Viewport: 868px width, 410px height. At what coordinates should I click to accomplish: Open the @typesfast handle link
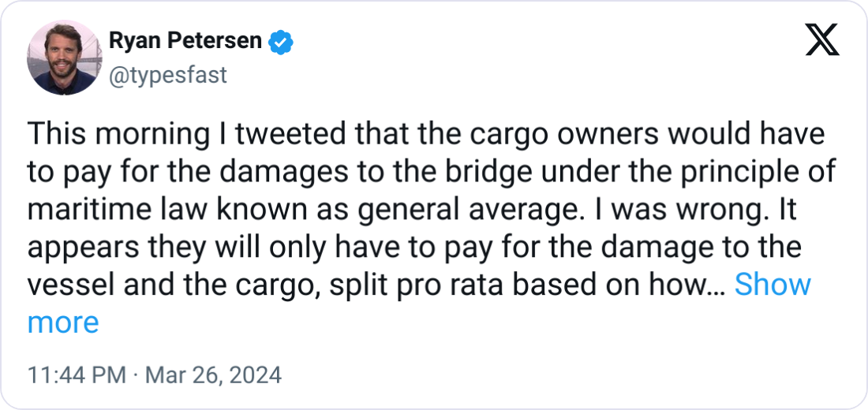(x=167, y=75)
